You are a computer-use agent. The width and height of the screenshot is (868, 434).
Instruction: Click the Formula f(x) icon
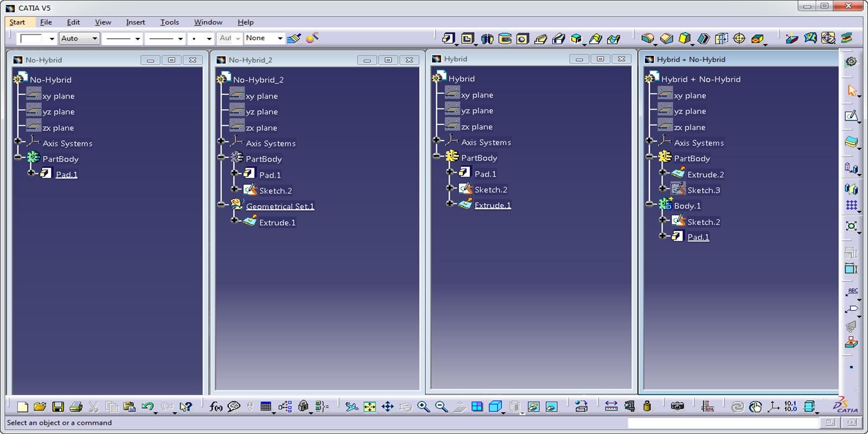pyautogui.click(x=215, y=406)
